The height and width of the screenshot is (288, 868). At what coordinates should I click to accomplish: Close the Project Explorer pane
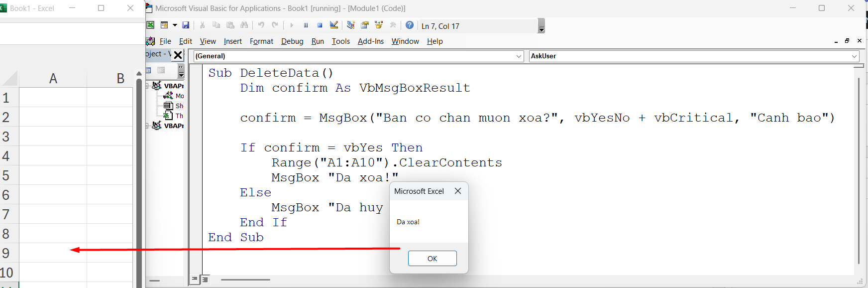click(178, 55)
